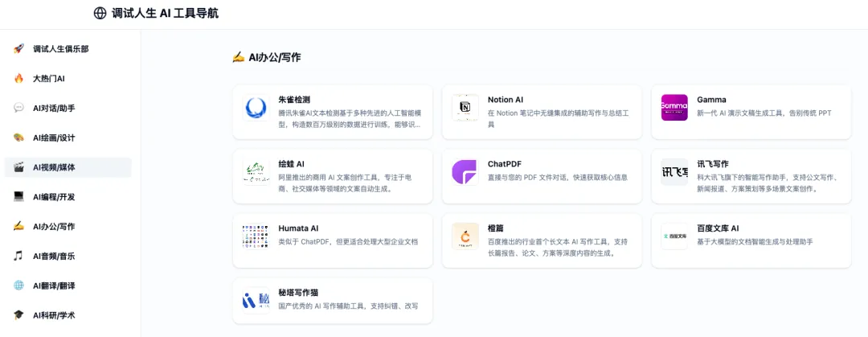Click description 阿里推出的商用 AI 文案创作工具
The image size is (868, 337).
(x=345, y=183)
